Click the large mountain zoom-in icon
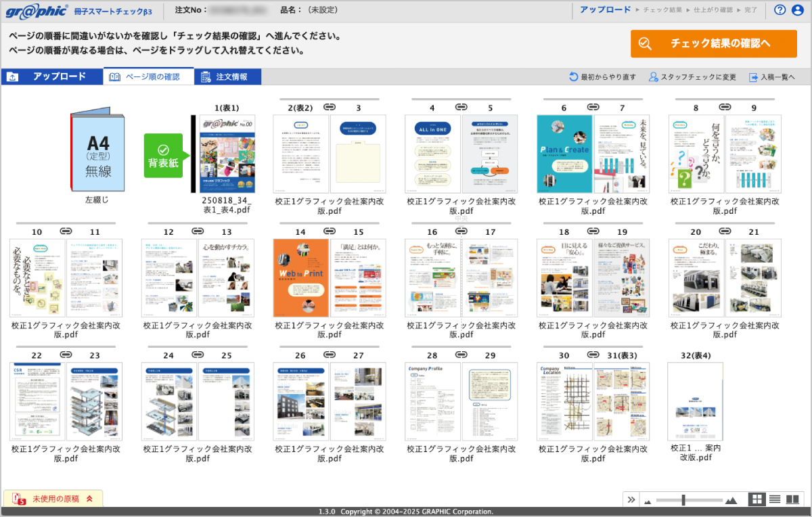The width and height of the screenshot is (812, 517). 731,500
